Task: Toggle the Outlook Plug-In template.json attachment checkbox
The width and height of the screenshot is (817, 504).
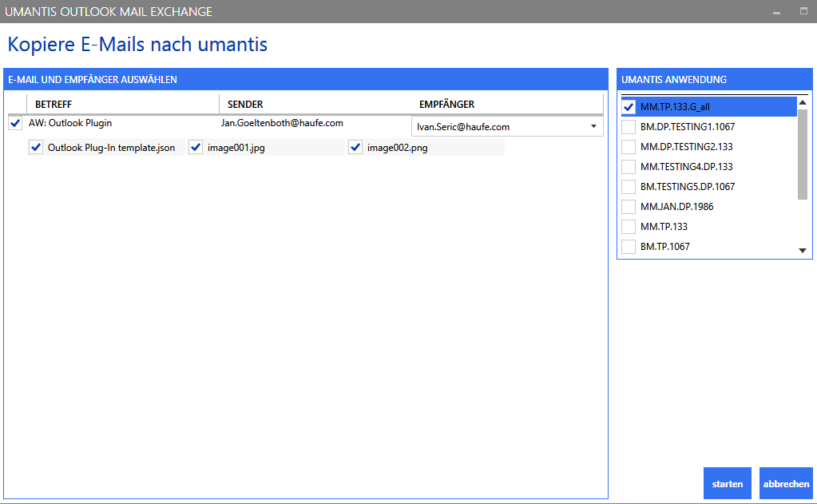Action: point(36,147)
